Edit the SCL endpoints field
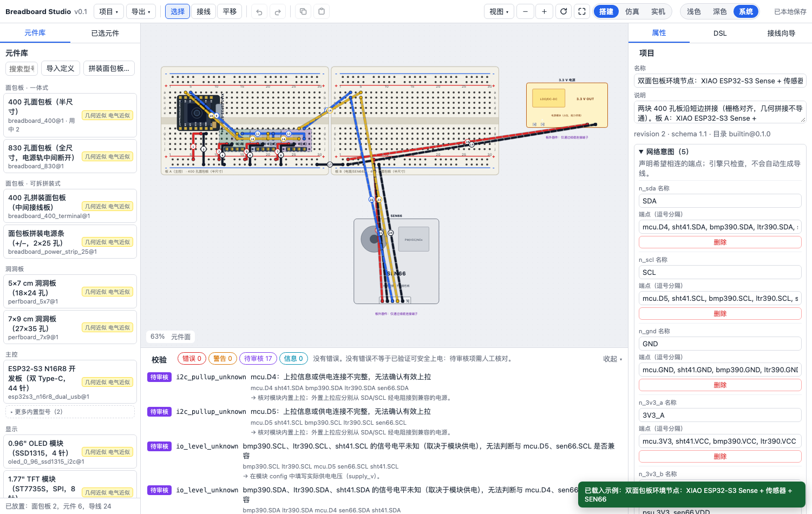The width and height of the screenshot is (812, 514). tap(720, 298)
